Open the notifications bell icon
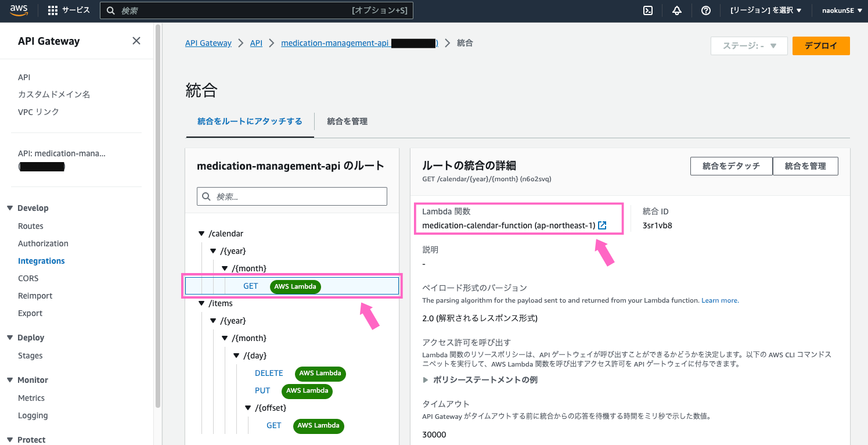Viewport: 868px width, 445px height. (x=677, y=10)
